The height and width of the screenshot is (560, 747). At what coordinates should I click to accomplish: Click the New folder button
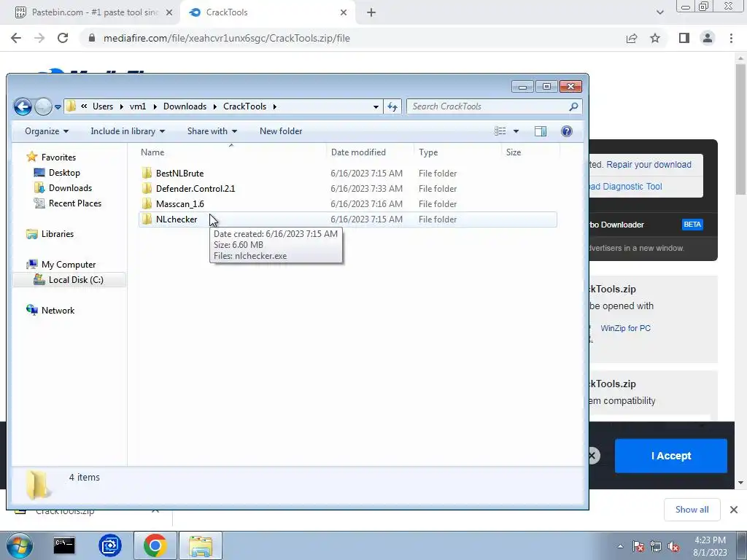click(x=281, y=131)
